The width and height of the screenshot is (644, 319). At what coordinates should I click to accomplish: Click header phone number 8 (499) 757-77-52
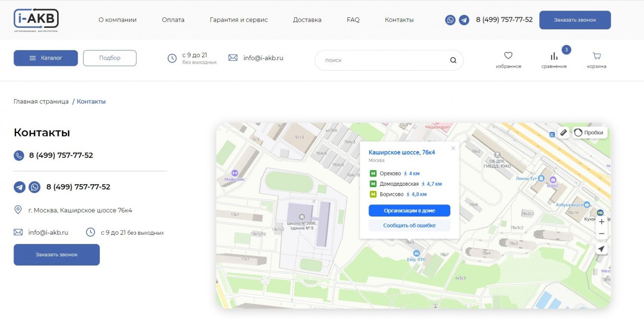tap(504, 20)
